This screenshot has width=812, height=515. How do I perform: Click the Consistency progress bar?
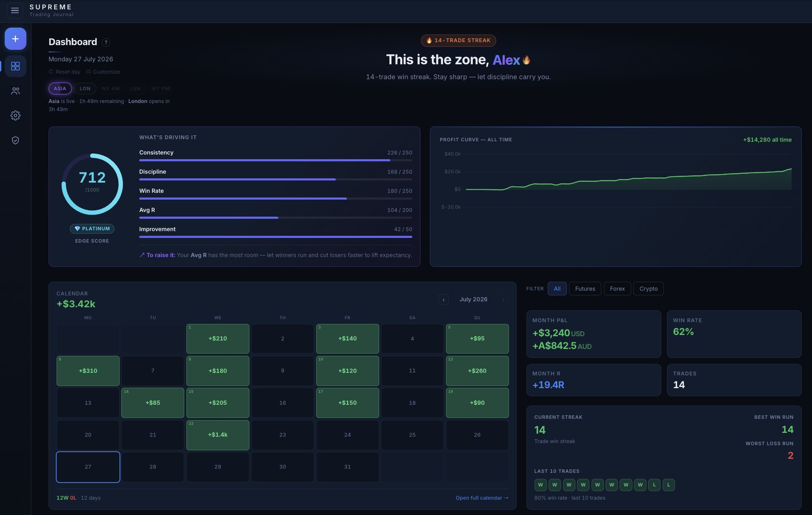pyautogui.click(x=276, y=160)
